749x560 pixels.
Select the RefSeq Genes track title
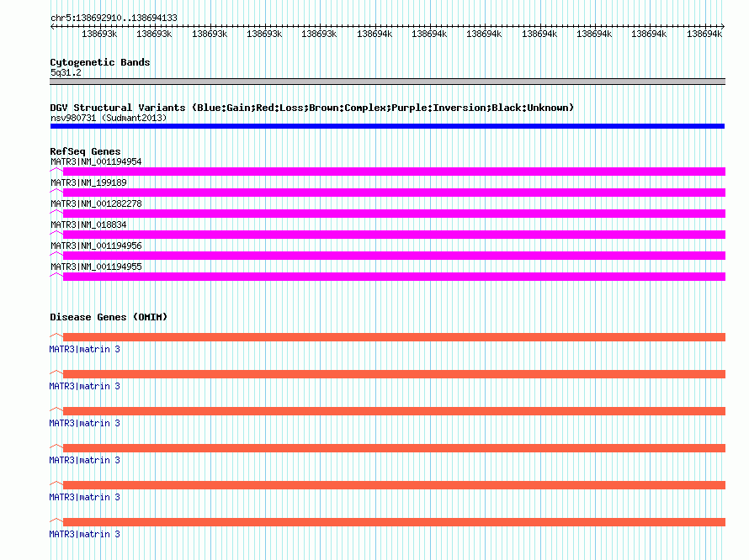(85, 151)
